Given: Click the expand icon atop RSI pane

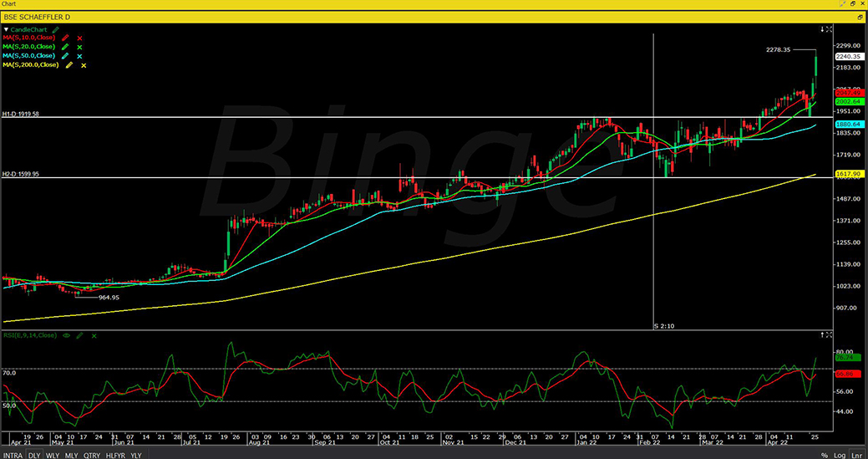Looking at the screenshot, I should pyautogui.click(x=830, y=335).
